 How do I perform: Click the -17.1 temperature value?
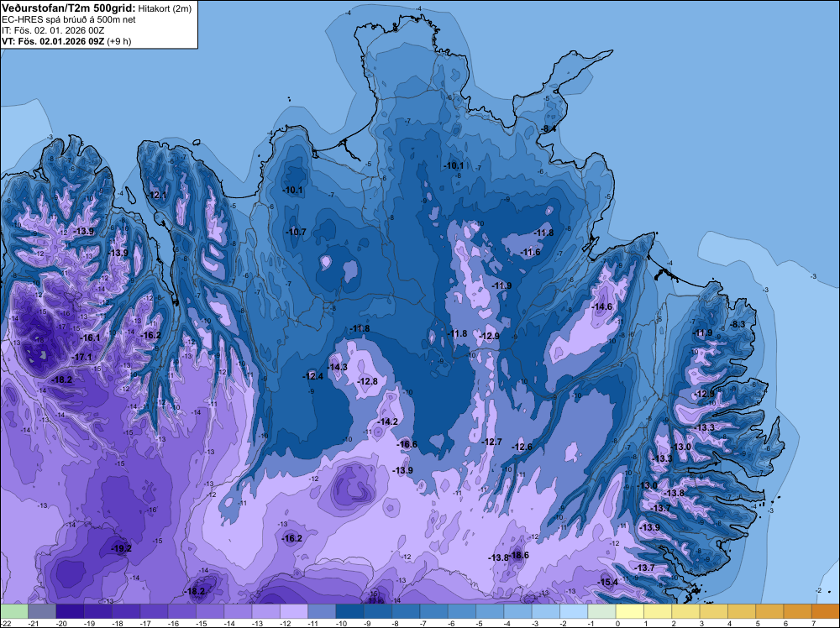point(82,357)
